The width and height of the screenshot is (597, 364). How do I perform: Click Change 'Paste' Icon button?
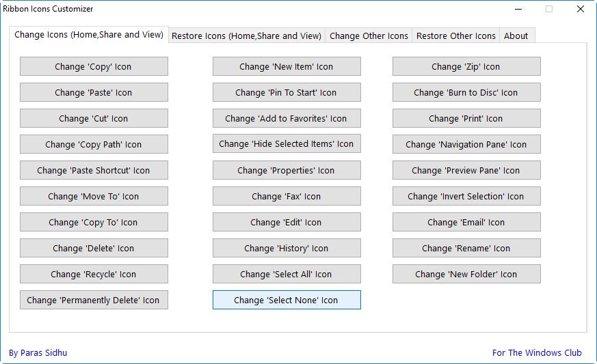click(94, 92)
